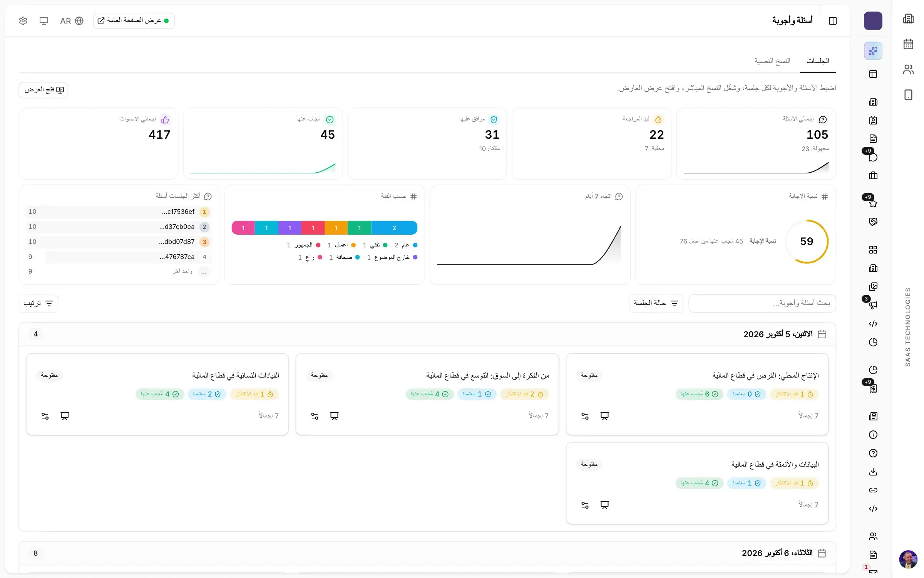
Task: Click the واحد آخر row in top sessions
Action: pyautogui.click(x=119, y=271)
